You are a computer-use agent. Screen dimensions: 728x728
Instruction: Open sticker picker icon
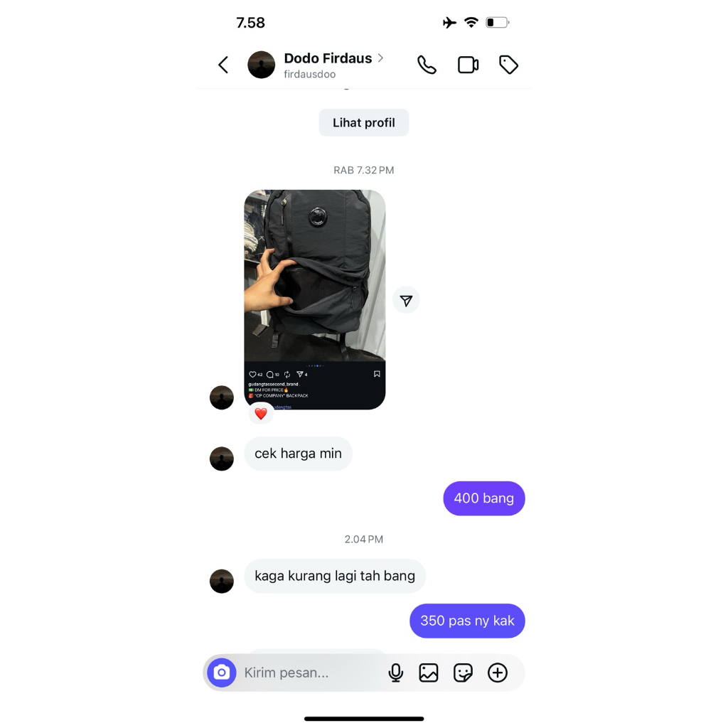pos(463,673)
